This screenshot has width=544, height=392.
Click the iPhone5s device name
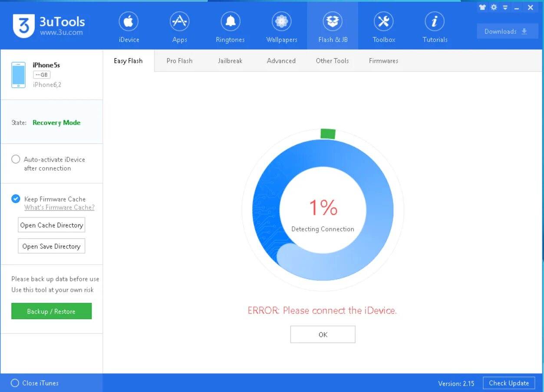[x=46, y=65]
